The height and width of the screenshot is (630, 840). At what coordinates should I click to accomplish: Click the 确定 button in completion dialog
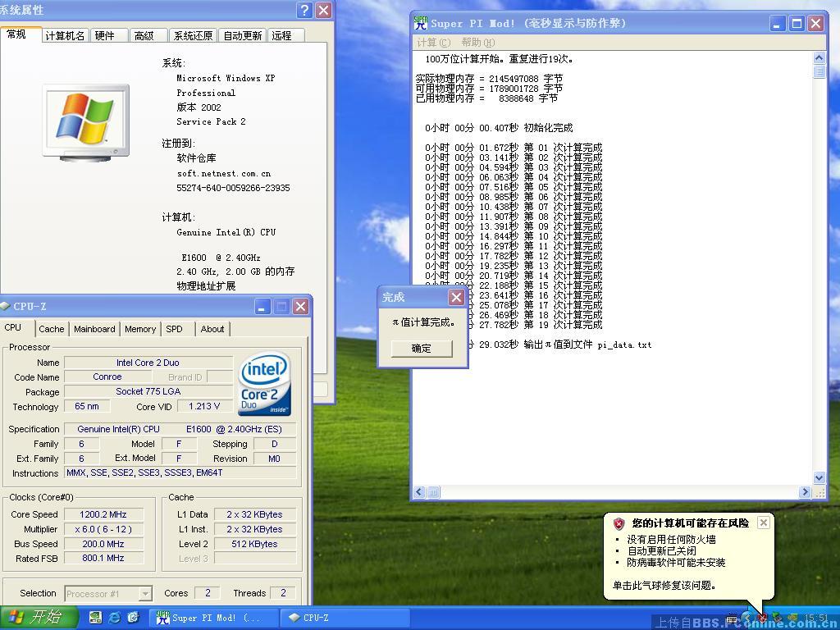[x=421, y=348]
